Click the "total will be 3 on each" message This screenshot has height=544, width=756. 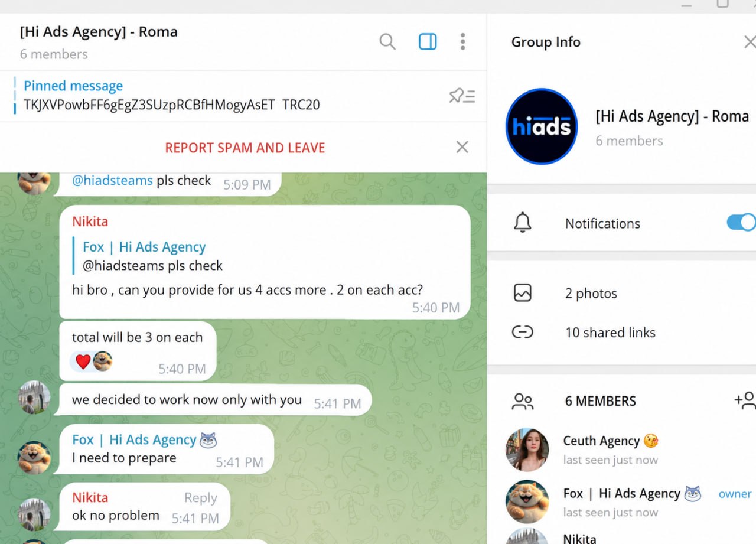click(137, 337)
